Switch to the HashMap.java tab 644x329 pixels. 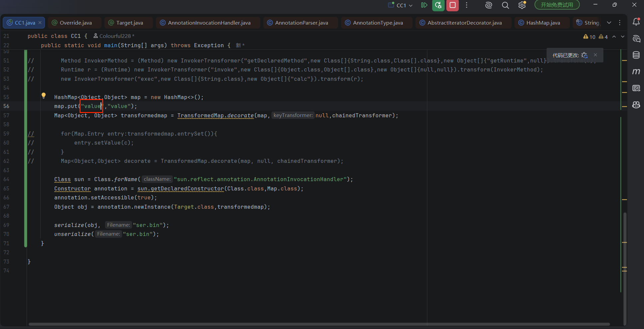[x=542, y=23]
